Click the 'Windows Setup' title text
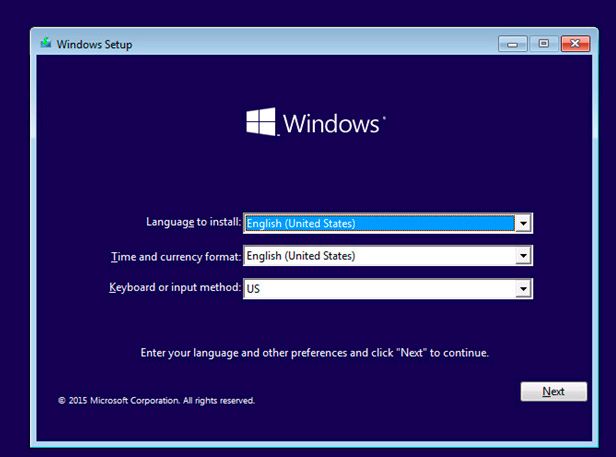This screenshot has width=616, height=457. 94,44
